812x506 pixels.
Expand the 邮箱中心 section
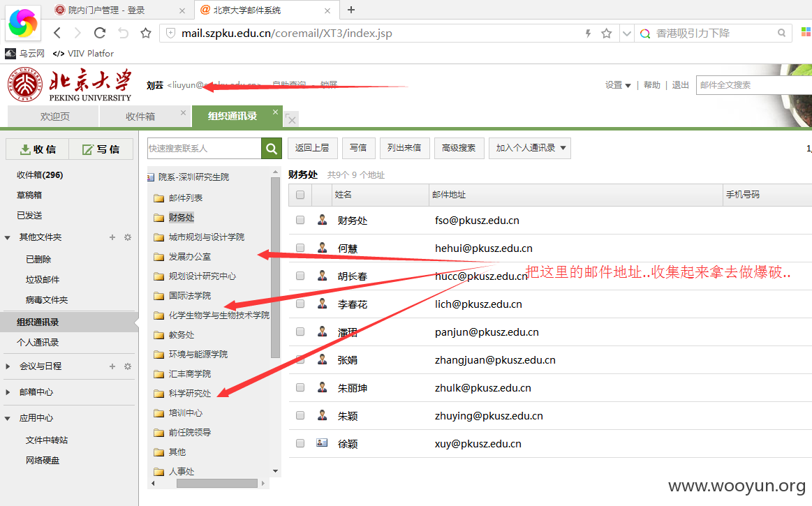pos(7,392)
